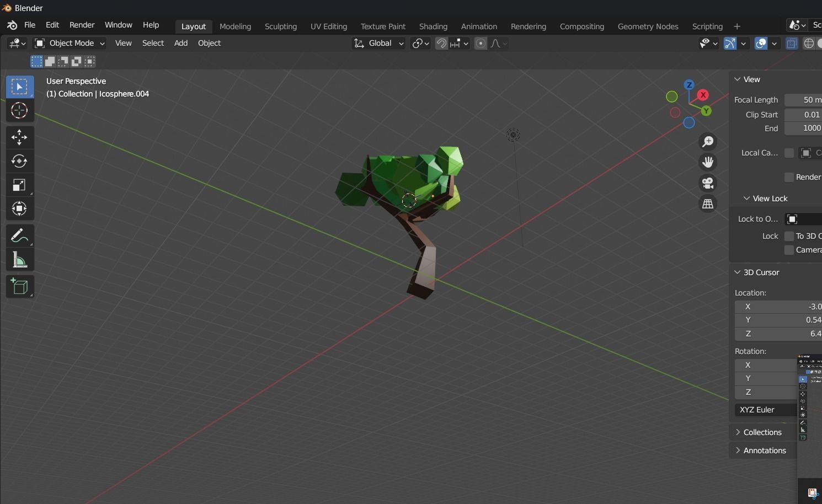Click the Pan view hand button
The height and width of the screenshot is (504, 822).
coord(708,162)
